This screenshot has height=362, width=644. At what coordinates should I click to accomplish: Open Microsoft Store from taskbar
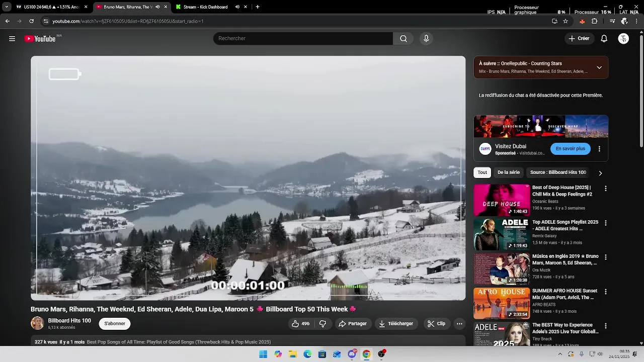pyautogui.click(x=323, y=354)
